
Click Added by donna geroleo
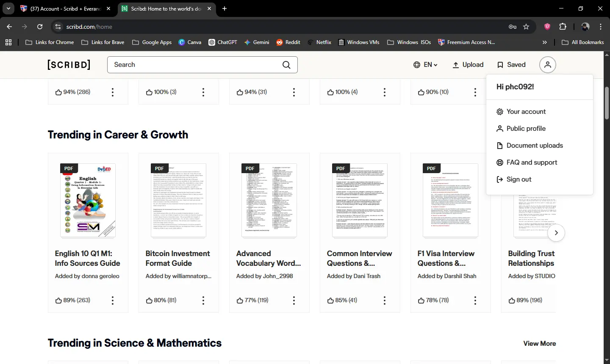click(87, 276)
